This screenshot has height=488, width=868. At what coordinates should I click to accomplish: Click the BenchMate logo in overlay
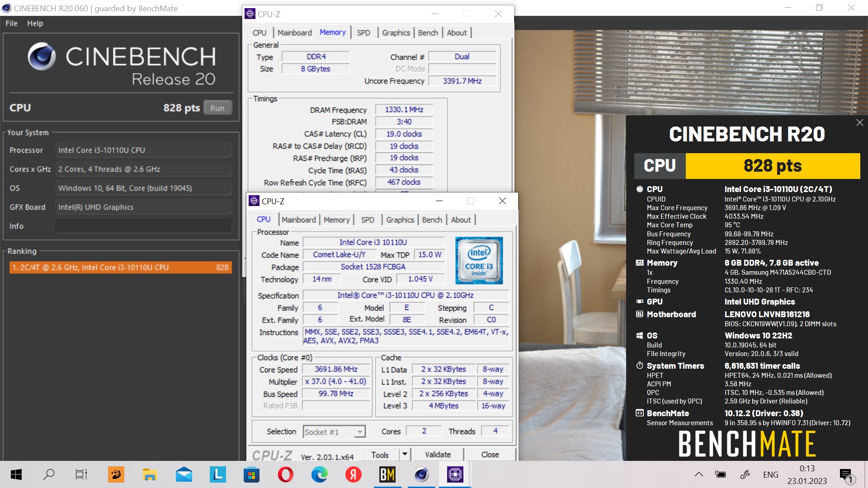[x=747, y=444]
